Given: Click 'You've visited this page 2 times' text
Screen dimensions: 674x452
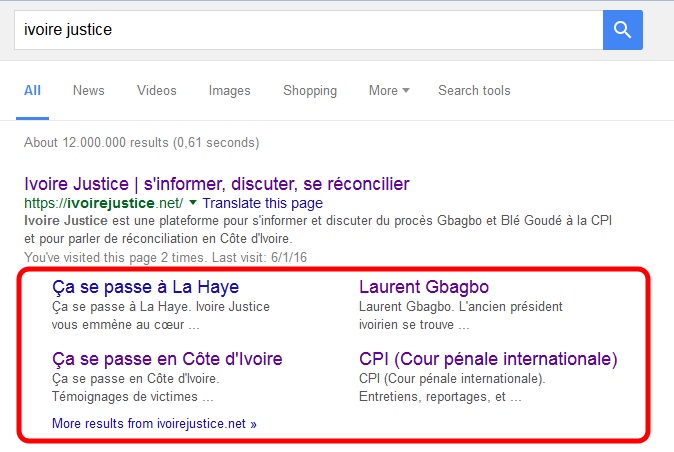Looking at the screenshot, I should pyautogui.click(x=165, y=257).
